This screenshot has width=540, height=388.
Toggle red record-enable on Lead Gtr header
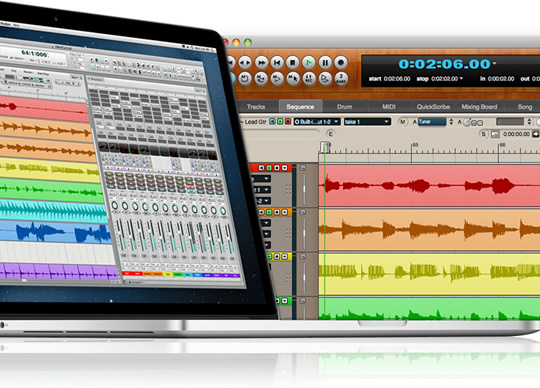pos(288,122)
